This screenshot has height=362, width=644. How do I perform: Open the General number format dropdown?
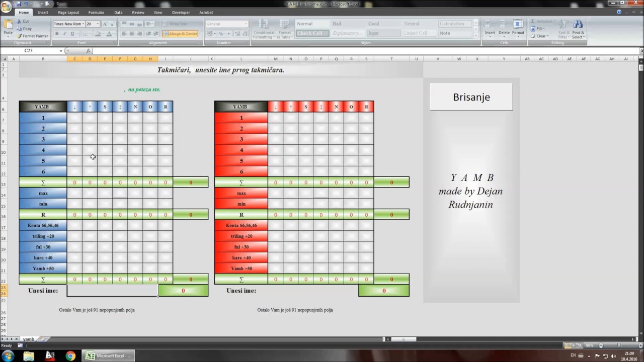(x=246, y=24)
